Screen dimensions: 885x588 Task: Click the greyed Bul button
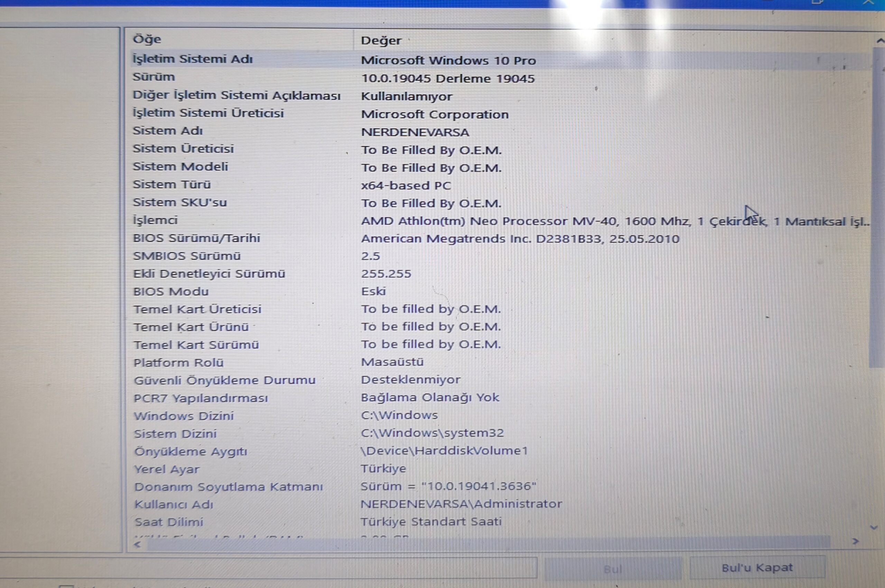pos(613,569)
